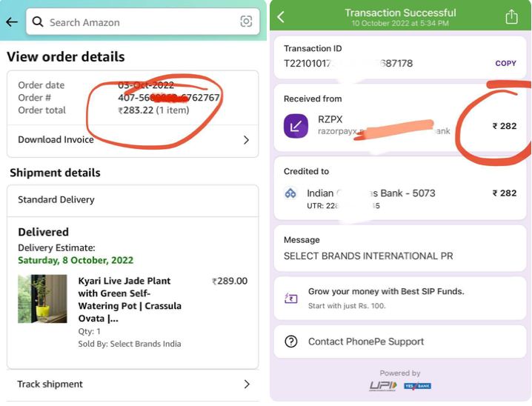Open Kyari Live Jade Plant product title
532x406 pixels.
click(x=130, y=299)
